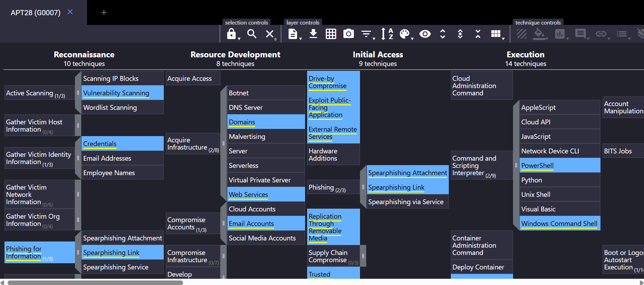Image resolution: width=644 pixels, height=285 pixels.
Task: Select the Domains sub-technique
Action: (266, 122)
